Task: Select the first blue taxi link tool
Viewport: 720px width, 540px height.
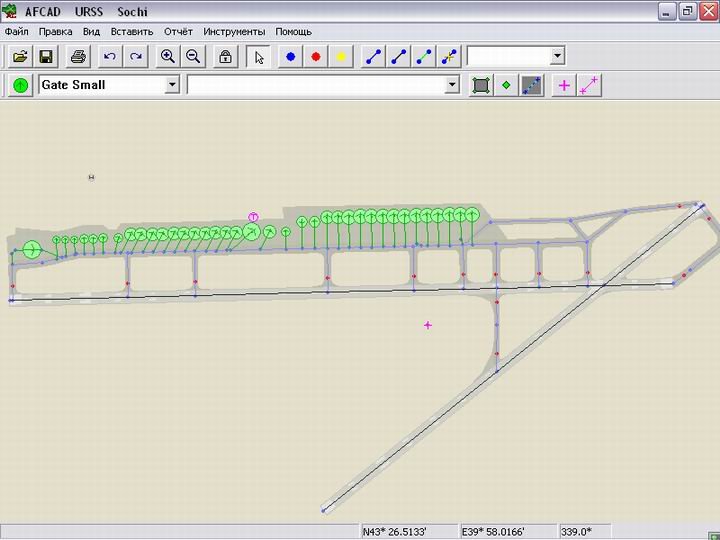Action: click(373, 56)
